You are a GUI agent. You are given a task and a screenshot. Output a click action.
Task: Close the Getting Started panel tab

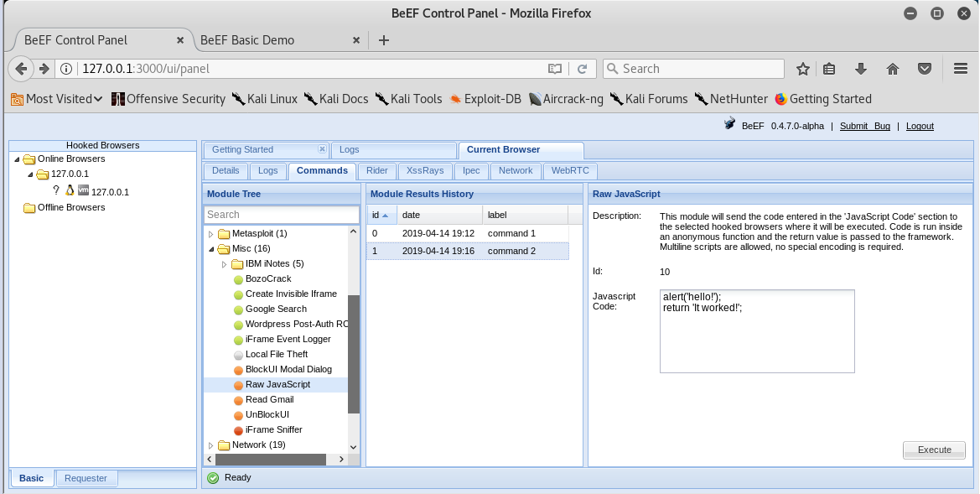(322, 148)
